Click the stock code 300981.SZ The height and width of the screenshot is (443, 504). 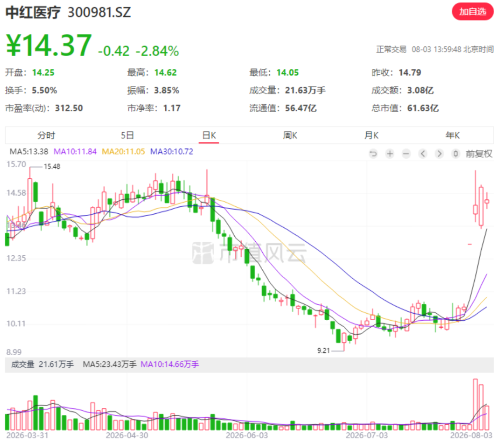99,12
